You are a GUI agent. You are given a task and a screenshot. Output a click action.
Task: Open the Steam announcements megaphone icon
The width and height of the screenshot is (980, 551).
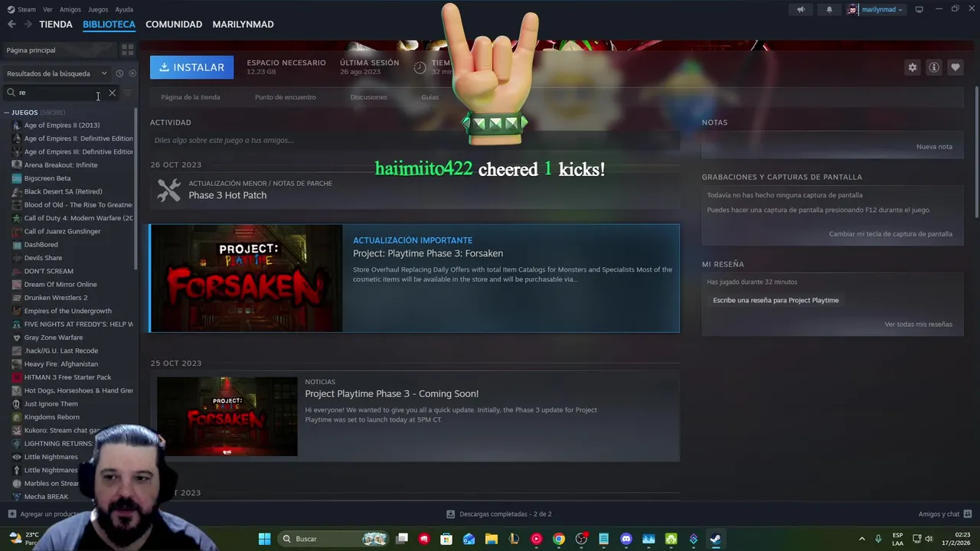pos(801,9)
